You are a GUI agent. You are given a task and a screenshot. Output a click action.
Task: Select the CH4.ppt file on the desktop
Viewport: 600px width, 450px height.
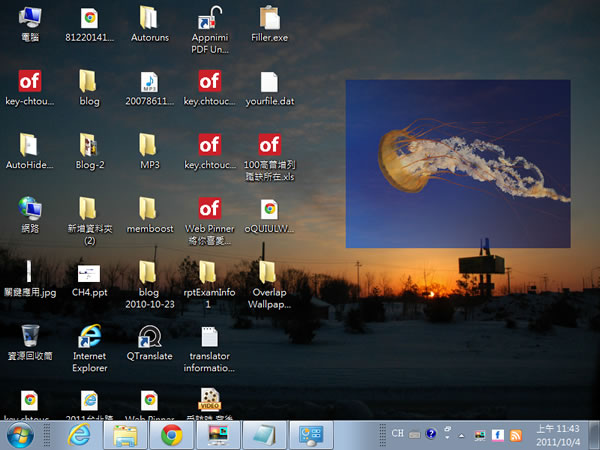[89, 273]
